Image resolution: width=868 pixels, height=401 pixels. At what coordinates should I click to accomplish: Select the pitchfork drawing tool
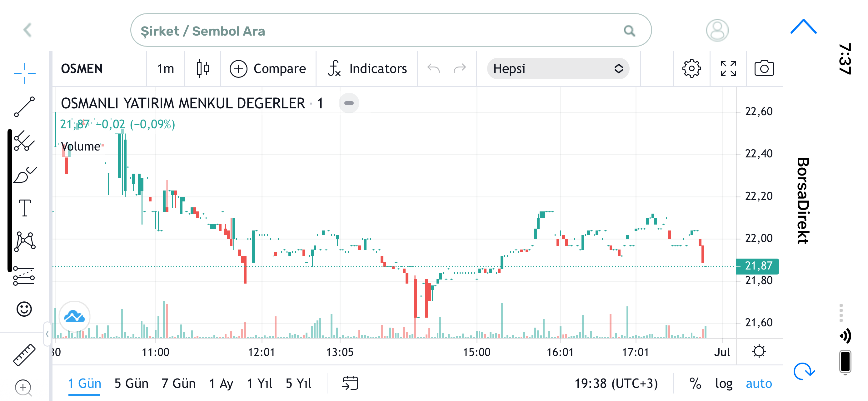tap(24, 141)
